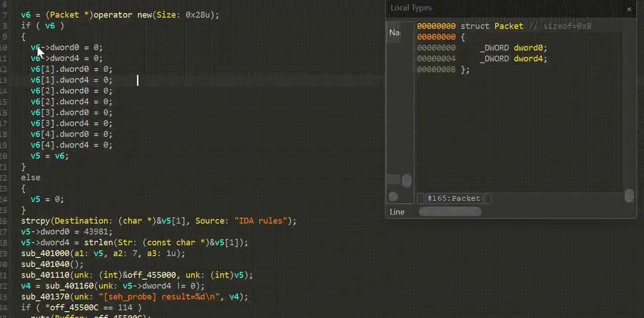
Task: Click the small box right of #165:Packet
Action: [488, 198]
